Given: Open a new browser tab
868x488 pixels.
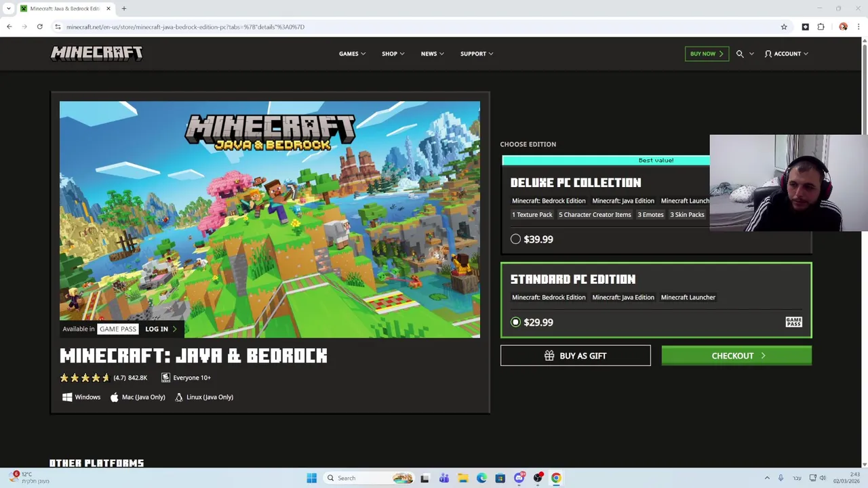Looking at the screenshot, I should click(124, 9).
